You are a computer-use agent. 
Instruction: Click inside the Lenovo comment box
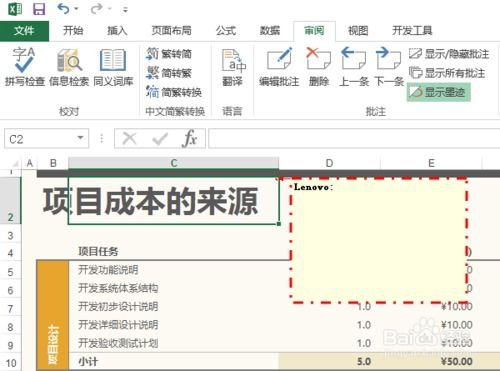pyautogui.click(x=378, y=241)
